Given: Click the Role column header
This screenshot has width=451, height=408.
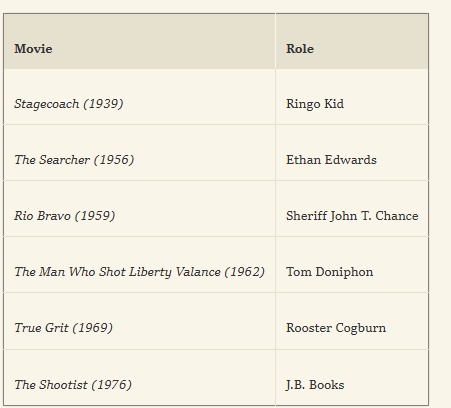Looking at the screenshot, I should (352, 41).
